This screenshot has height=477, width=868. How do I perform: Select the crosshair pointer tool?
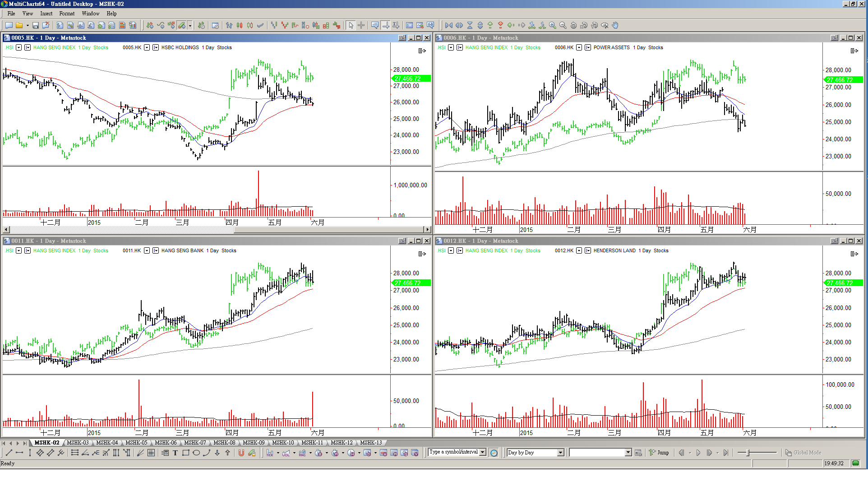tap(361, 26)
